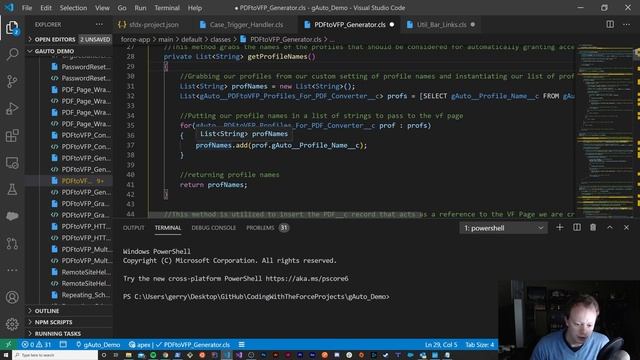Click errors and warnings count in status bar
Viewport: 640px width, 360px height.
[x=37, y=344]
